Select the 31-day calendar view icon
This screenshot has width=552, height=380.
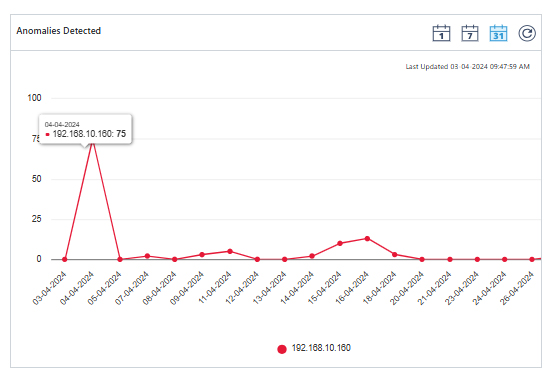click(498, 33)
